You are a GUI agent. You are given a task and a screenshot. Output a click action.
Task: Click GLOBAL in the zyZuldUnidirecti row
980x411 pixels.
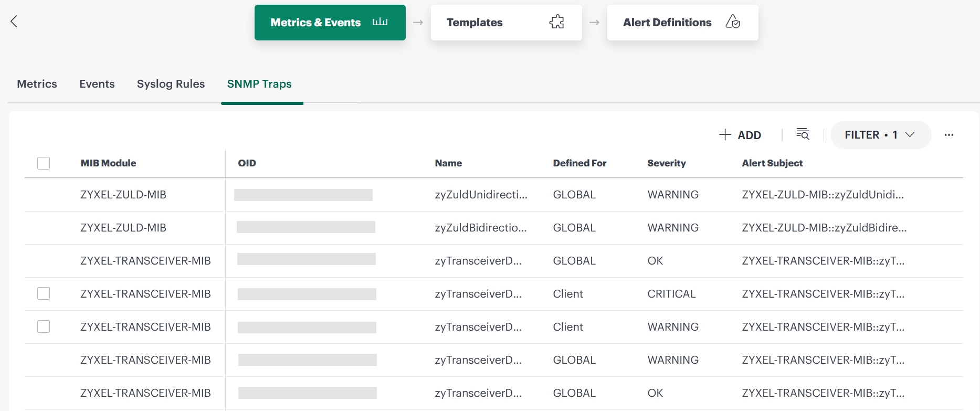coord(574,195)
